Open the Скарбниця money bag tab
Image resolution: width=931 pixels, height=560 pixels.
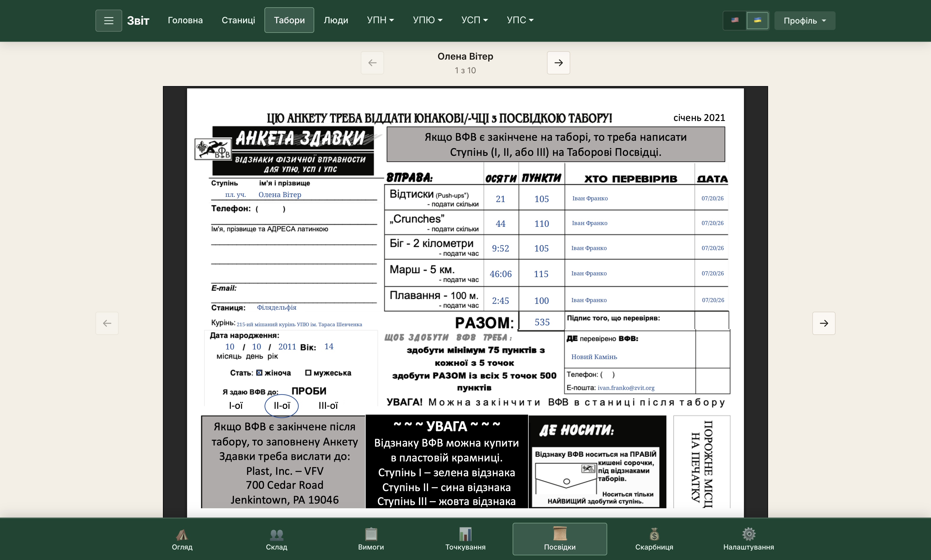654,539
